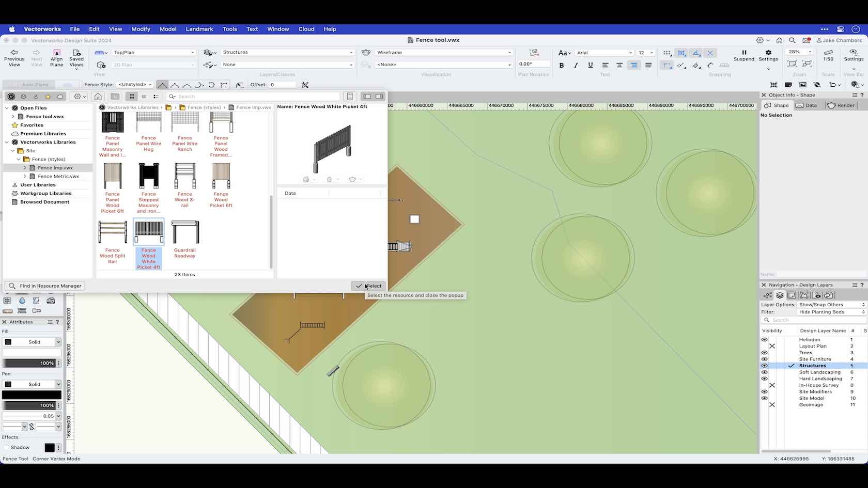This screenshot has height=488, width=868.
Task: Click the Underline text formatting icon
Action: (x=590, y=65)
